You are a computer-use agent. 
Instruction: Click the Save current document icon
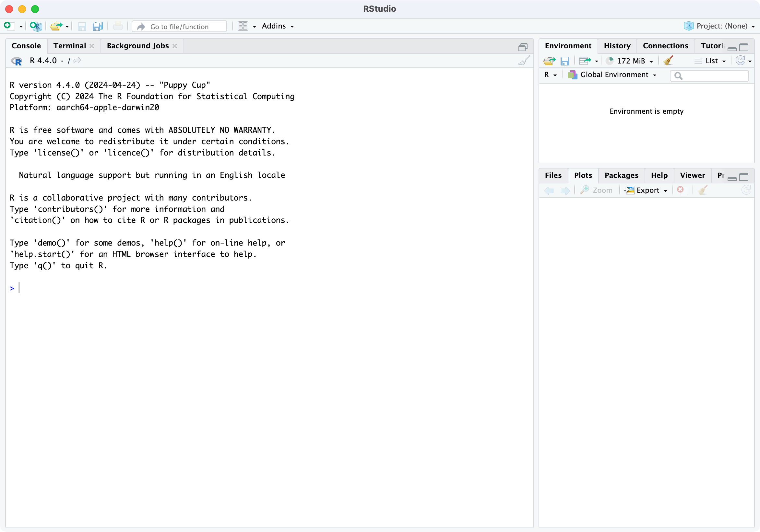(82, 27)
